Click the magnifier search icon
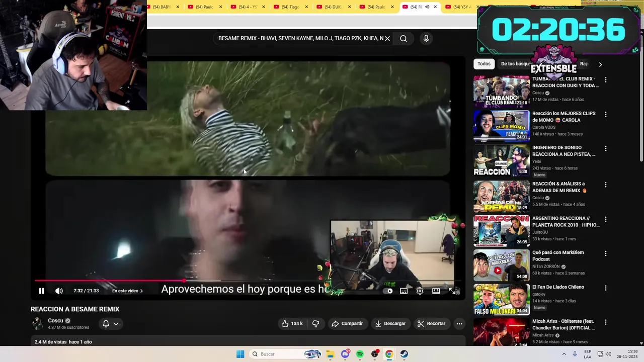644x362 pixels. pos(404,38)
